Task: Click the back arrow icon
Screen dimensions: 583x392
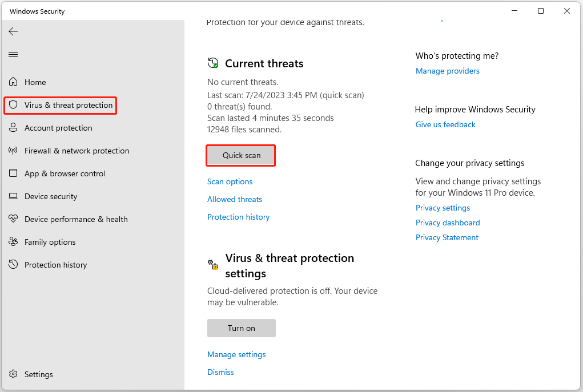Action: tap(13, 31)
